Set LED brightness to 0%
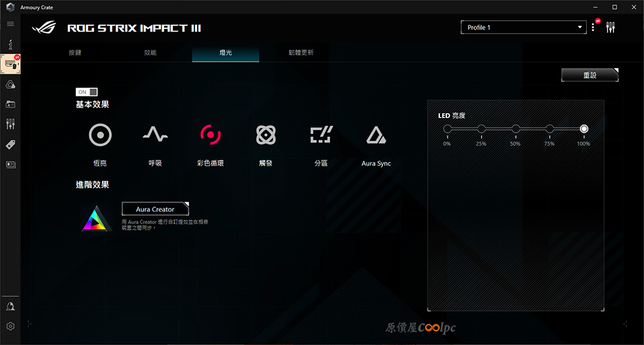This screenshot has height=345, width=644. pos(448,129)
